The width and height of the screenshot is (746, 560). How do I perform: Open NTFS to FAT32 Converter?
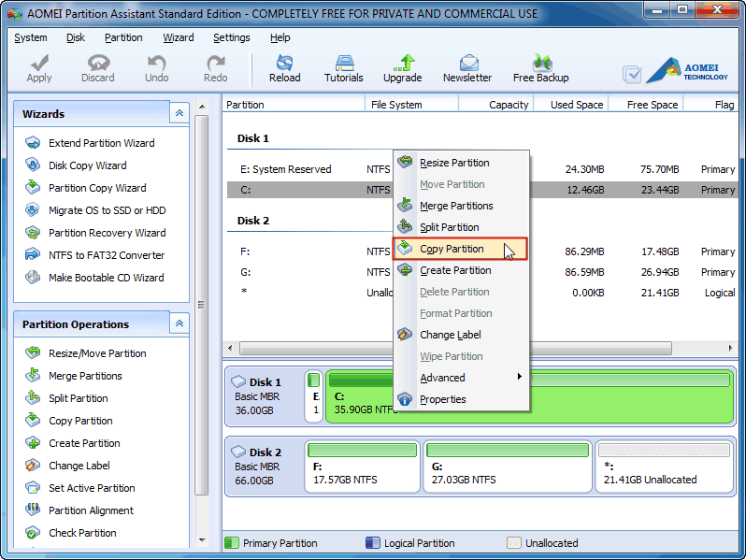click(107, 255)
